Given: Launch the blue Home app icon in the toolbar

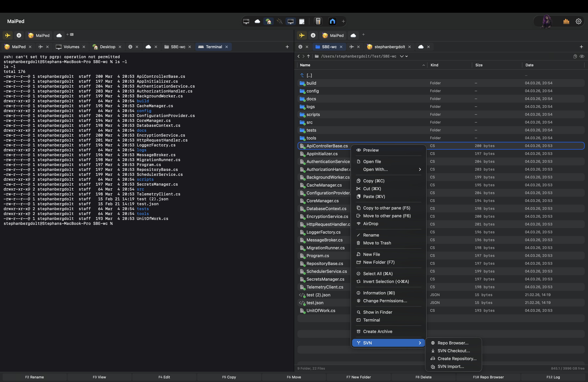Looking at the screenshot, I should [332, 21].
